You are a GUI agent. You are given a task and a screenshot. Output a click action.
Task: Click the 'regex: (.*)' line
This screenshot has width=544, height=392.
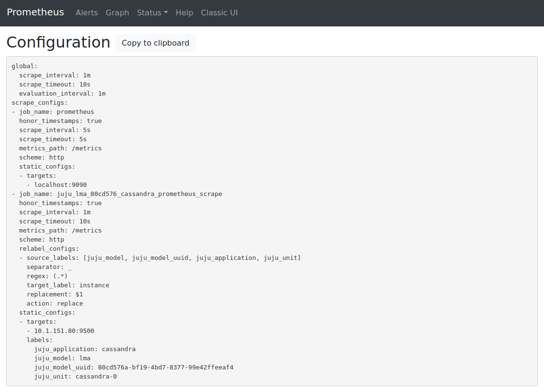pyautogui.click(x=47, y=276)
